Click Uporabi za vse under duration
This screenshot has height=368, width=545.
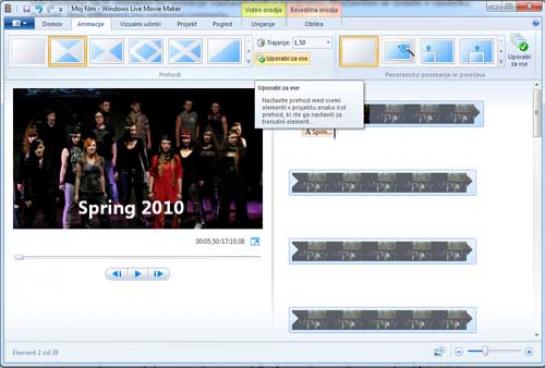pyautogui.click(x=283, y=59)
